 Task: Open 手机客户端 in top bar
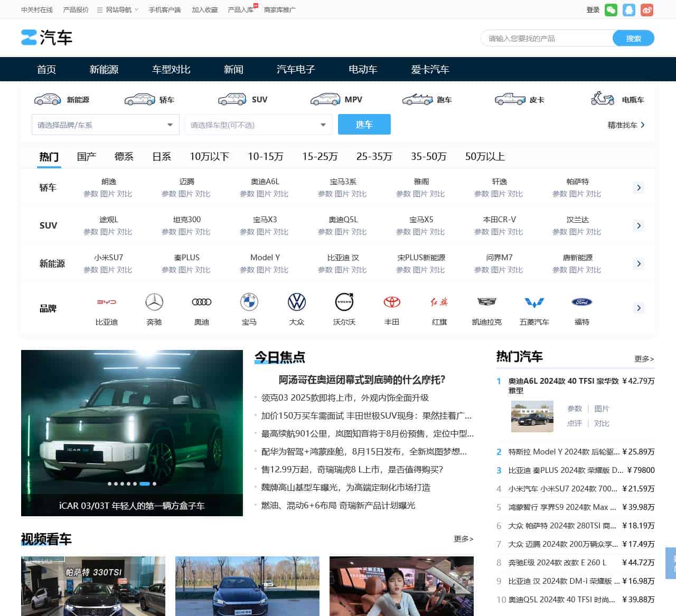point(164,10)
